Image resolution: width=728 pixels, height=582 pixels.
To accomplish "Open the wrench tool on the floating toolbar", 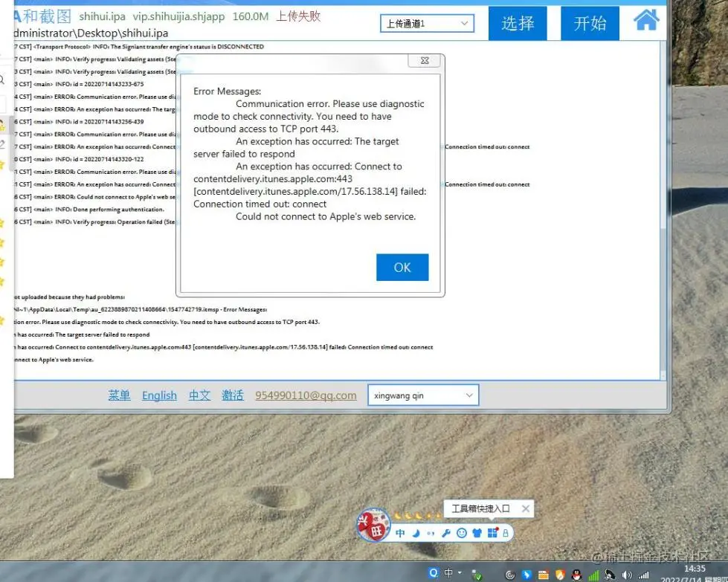I will point(447,533).
